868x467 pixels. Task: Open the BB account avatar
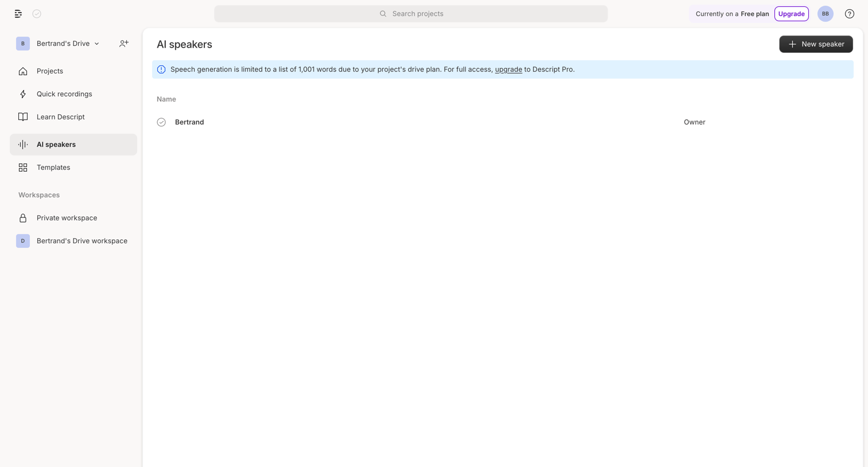coord(826,14)
